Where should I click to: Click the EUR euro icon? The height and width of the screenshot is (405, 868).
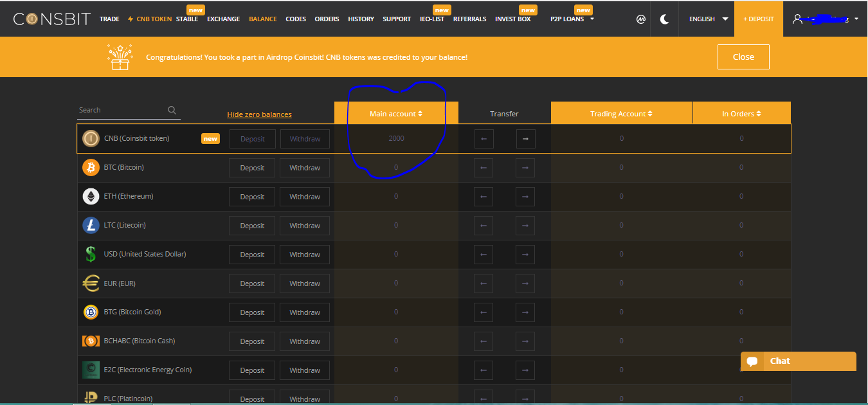click(91, 283)
